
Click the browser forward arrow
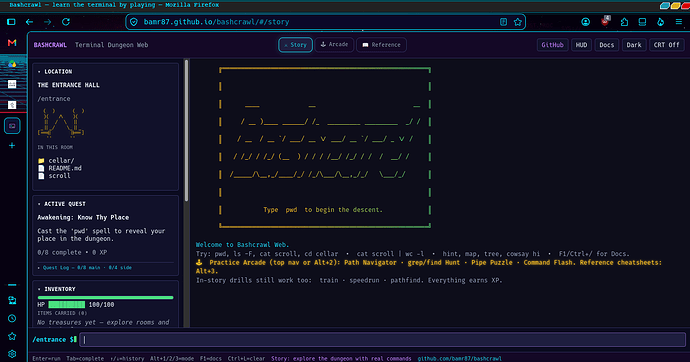point(48,22)
